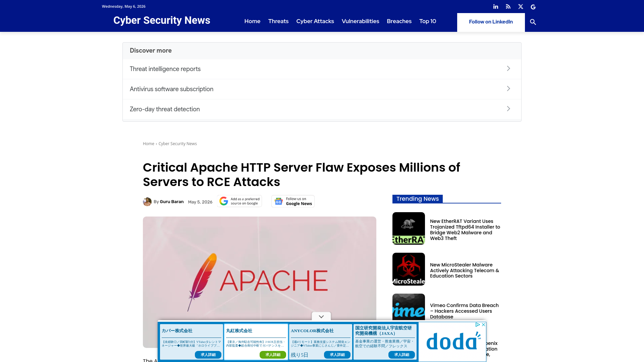Read New MicroStealer Malware headline
This screenshot has width=644, height=362.
(x=465, y=270)
